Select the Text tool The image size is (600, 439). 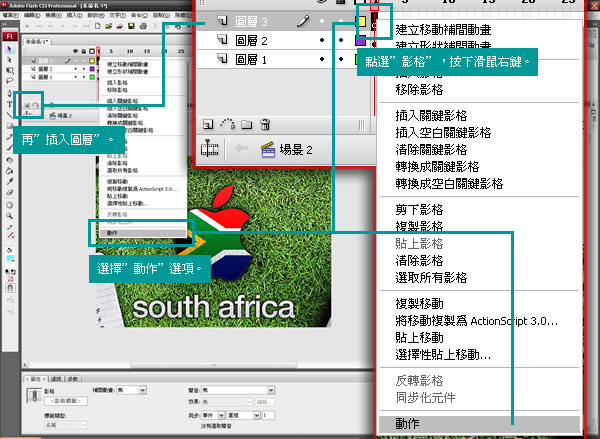(10, 104)
